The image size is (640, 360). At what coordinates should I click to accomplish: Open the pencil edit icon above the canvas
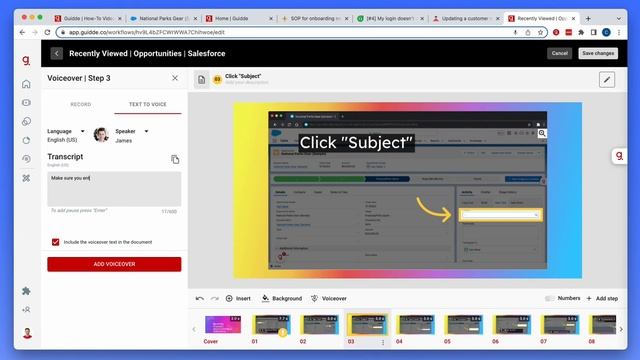(607, 80)
